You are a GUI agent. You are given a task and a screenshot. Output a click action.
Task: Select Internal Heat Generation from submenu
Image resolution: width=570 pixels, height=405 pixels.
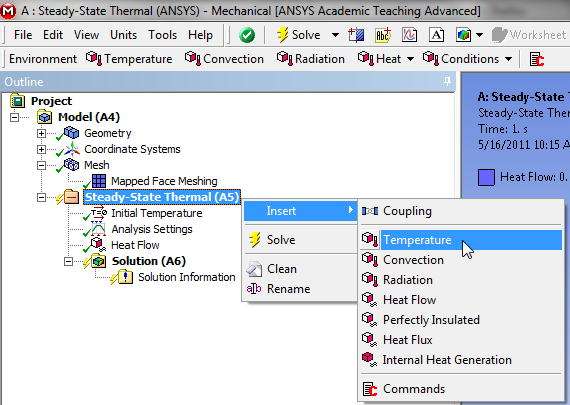coord(461,360)
